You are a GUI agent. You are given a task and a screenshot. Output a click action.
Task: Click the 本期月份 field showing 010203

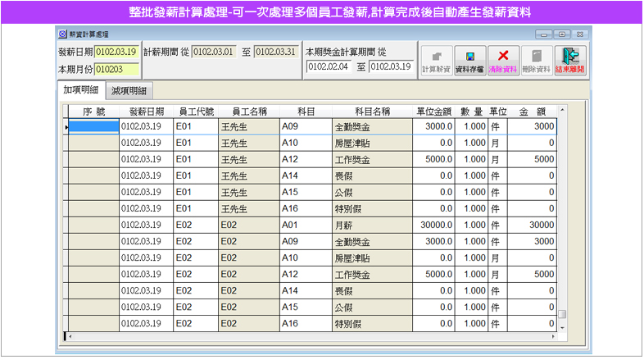pyautogui.click(x=116, y=69)
